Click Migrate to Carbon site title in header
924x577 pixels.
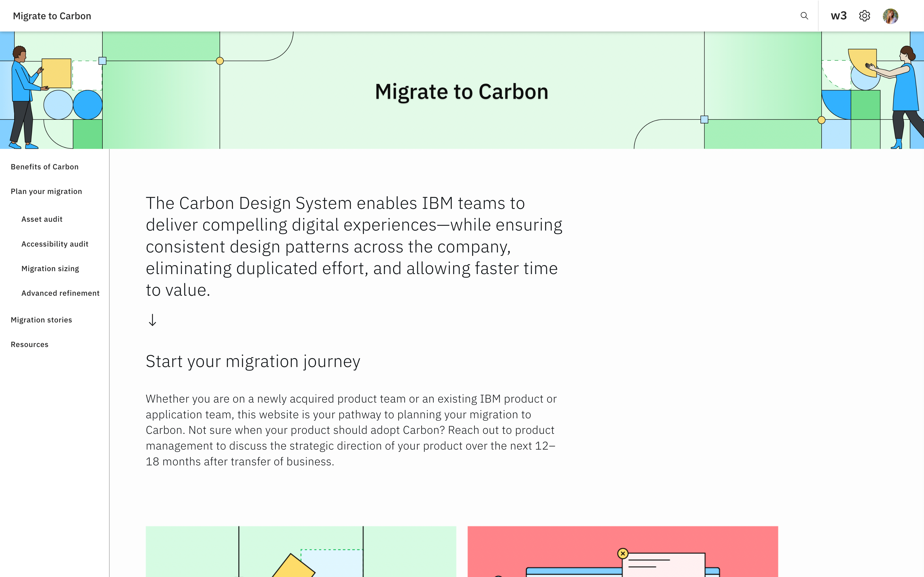click(52, 16)
